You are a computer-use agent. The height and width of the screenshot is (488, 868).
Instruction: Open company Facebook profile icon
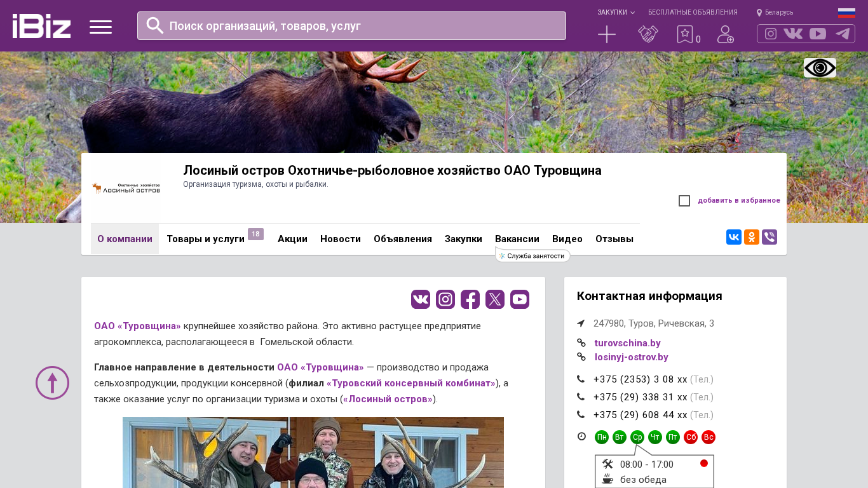[x=470, y=299]
